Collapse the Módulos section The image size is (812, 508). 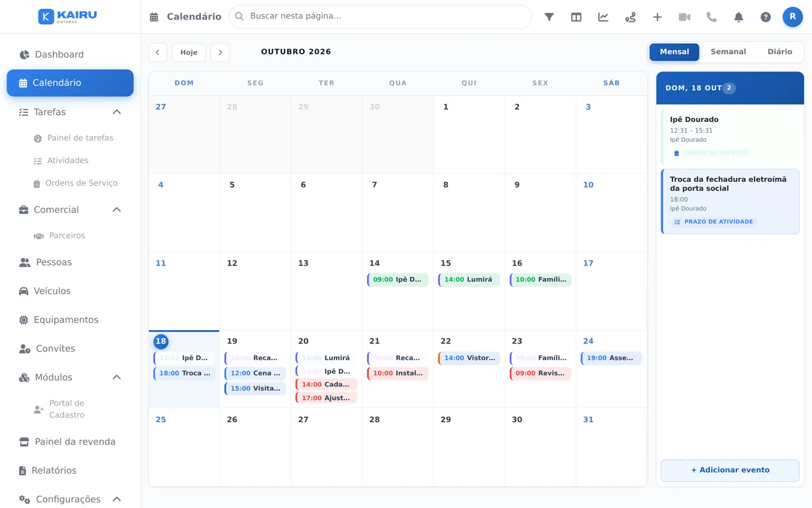tap(117, 377)
